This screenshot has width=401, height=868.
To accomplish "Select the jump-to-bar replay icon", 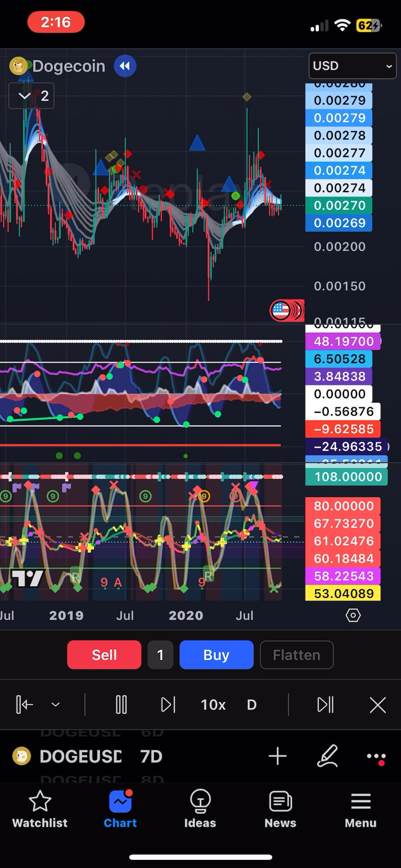I will pos(24,704).
